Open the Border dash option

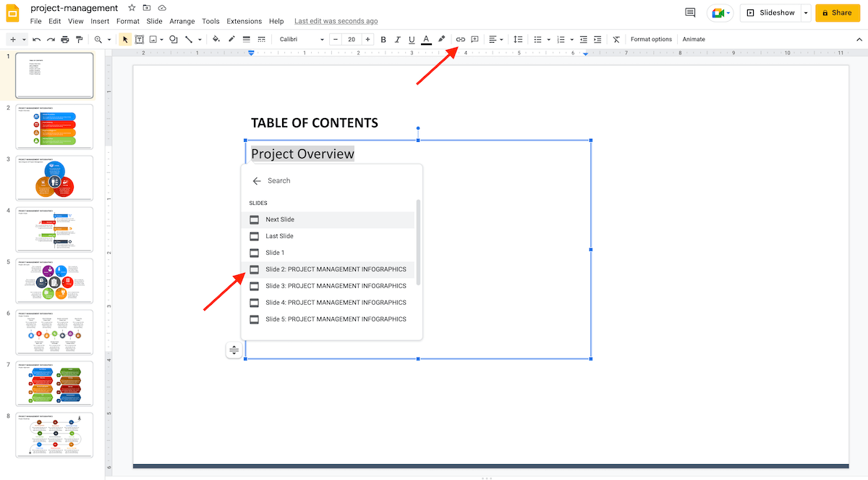(x=260, y=39)
